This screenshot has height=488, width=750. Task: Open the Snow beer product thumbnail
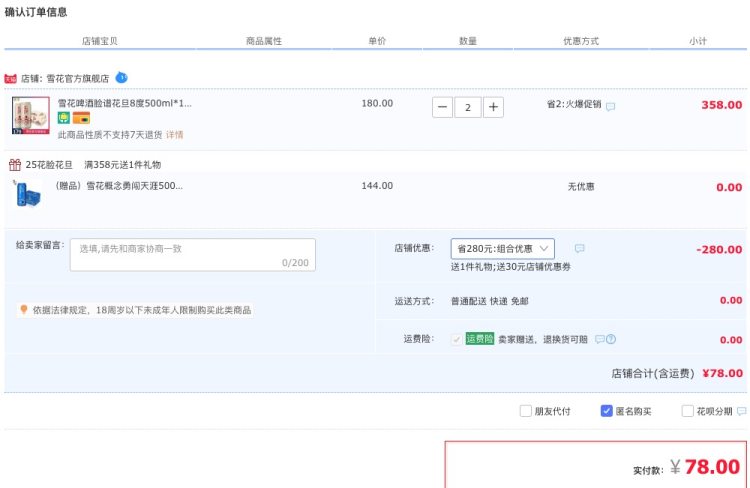(x=31, y=115)
